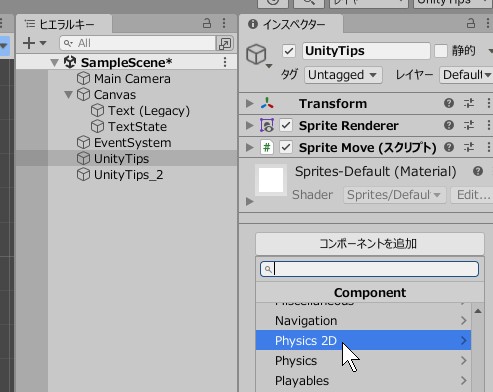This screenshot has width=493, height=392.
Task: Lock the Hierarchy panel with padlock icon
Action: coord(207,23)
